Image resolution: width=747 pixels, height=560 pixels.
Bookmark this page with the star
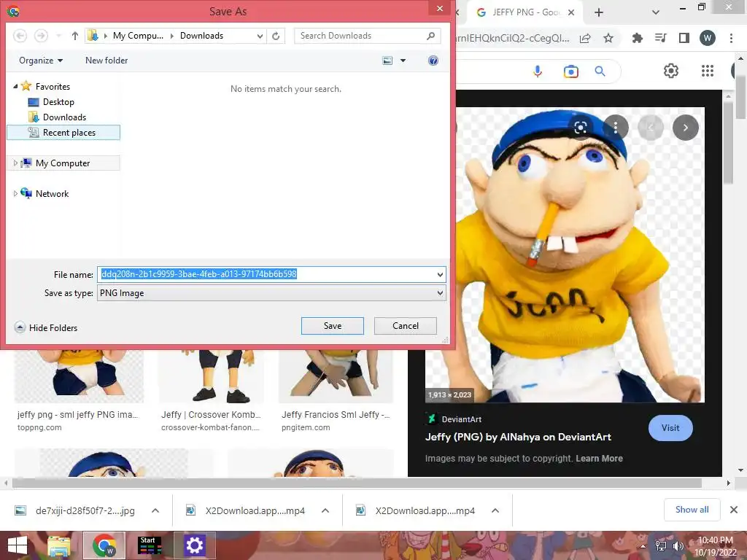[608, 38]
